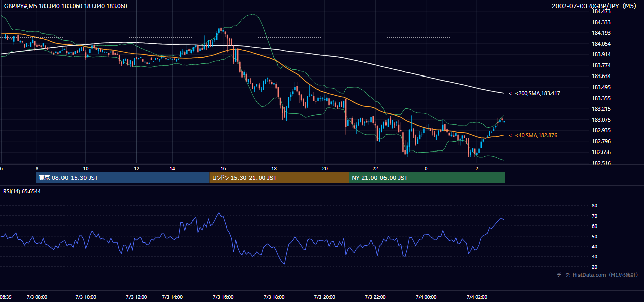Viewport: 644px width, 302px height.
Task: Click the 7/4 00:00 time axis label
Action: click(426, 297)
